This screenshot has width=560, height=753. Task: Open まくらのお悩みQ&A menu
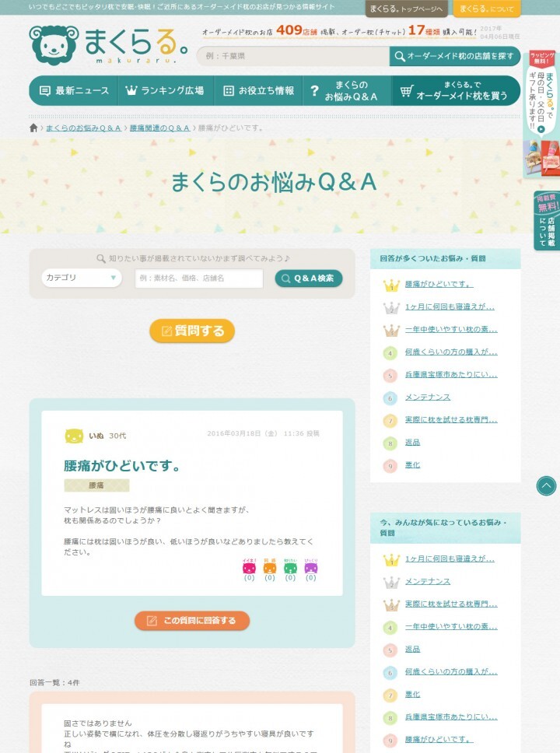347,90
